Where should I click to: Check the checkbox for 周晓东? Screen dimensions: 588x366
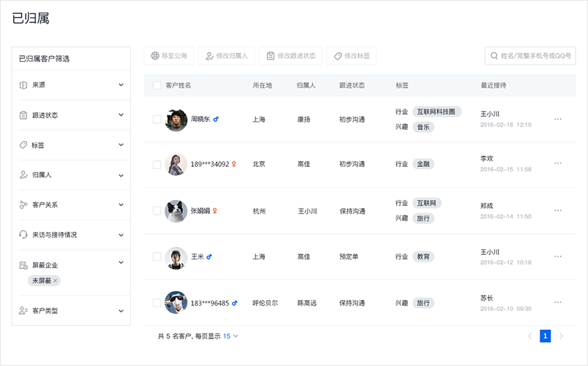pyautogui.click(x=157, y=119)
